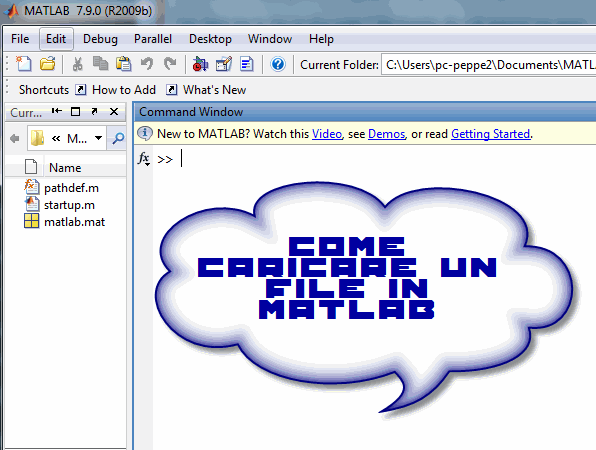The image size is (596, 450).
Task: Select the matlab.mat file
Action: point(74,222)
